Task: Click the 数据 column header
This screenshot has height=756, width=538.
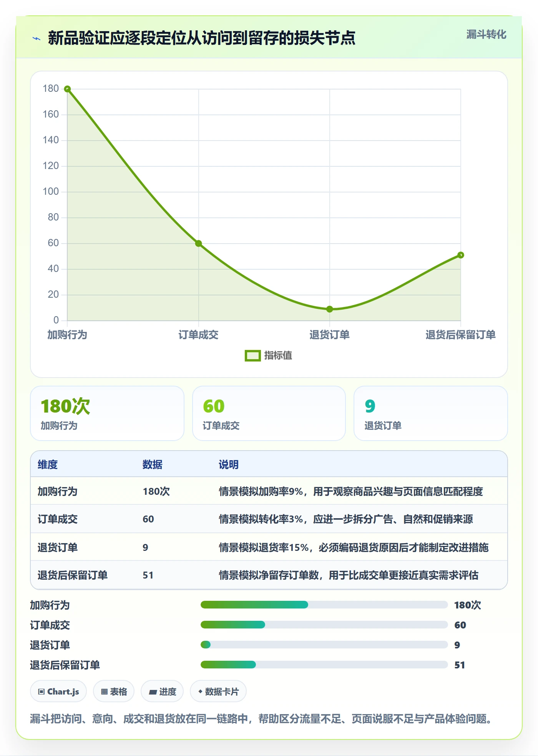Action: click(x=153, y=465)
